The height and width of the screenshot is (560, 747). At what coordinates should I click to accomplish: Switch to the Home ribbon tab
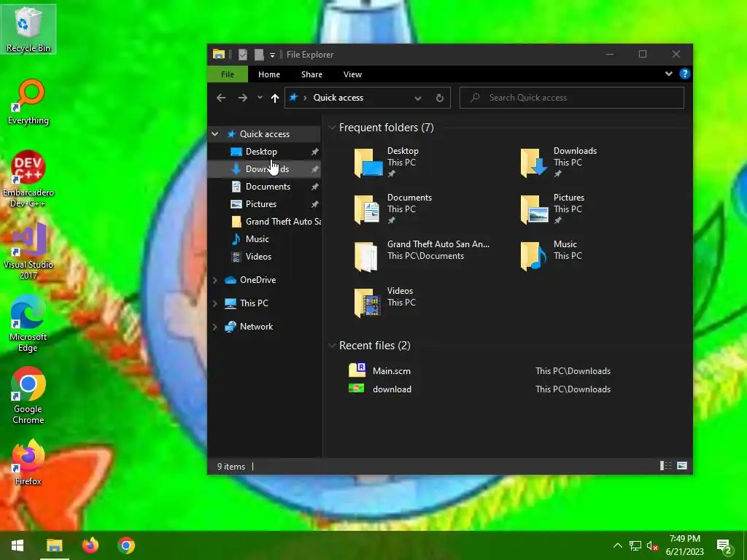(x=269, y=74)
